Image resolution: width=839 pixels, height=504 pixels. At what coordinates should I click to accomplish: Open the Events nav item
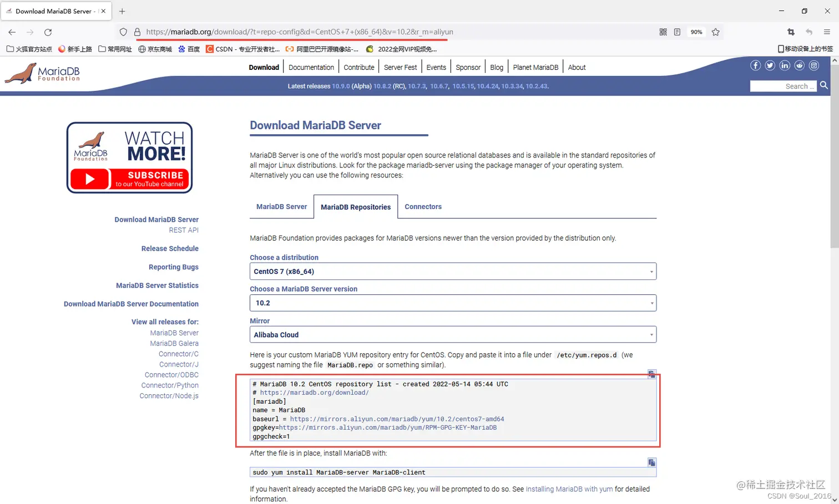(x=436, y=67)
